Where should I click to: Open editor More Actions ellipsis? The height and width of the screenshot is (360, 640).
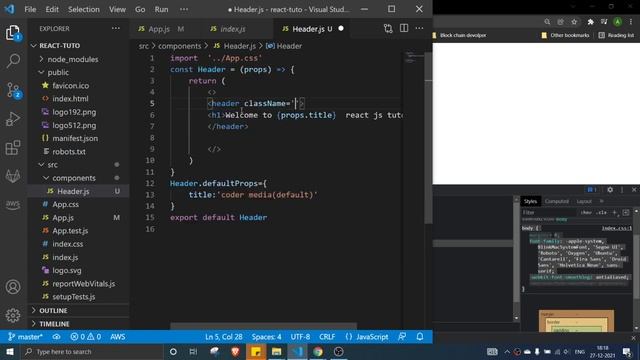(x=419, y=28)
